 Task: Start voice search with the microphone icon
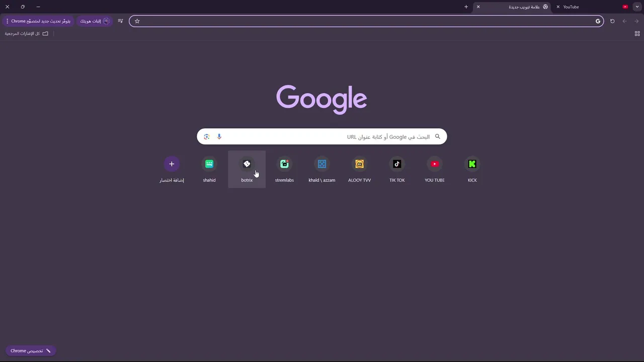(219, 137)
